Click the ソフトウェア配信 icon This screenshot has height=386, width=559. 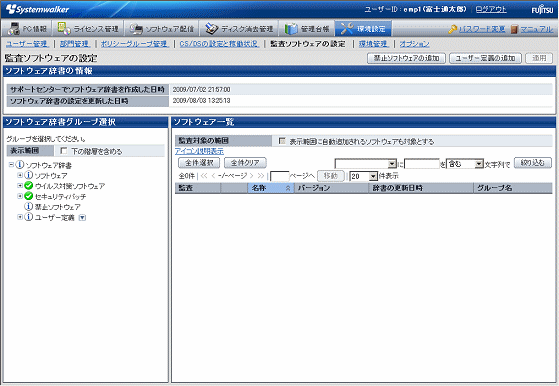[x=136, y=29]
